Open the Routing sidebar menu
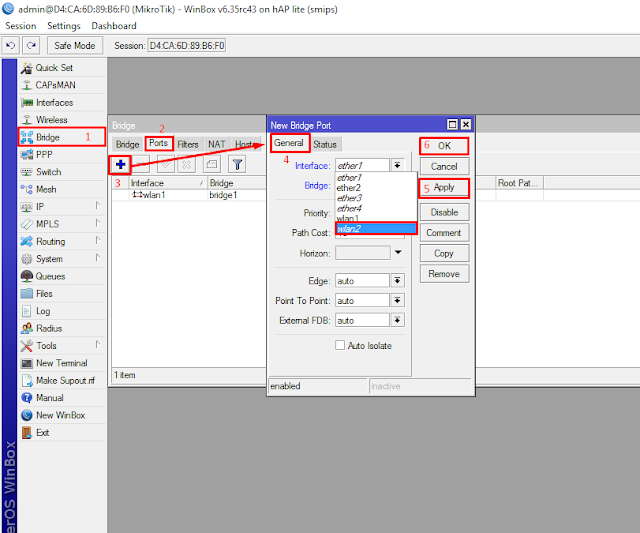This screenshot has height=533, width=640. (62, 241)
